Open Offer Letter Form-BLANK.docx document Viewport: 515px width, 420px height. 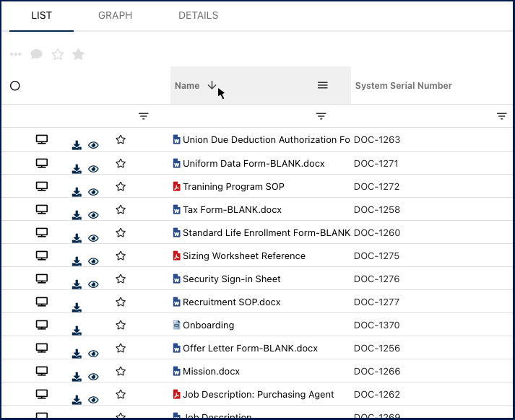250,349
